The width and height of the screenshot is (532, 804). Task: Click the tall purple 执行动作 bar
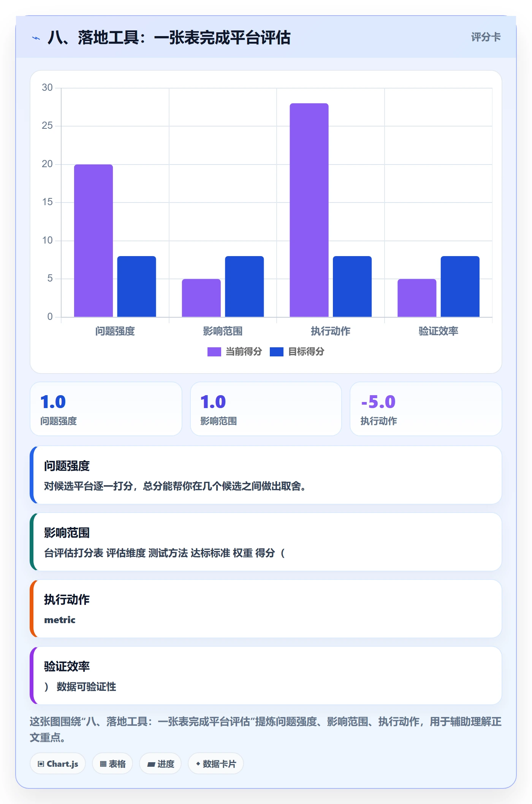(x=309, y=210)
